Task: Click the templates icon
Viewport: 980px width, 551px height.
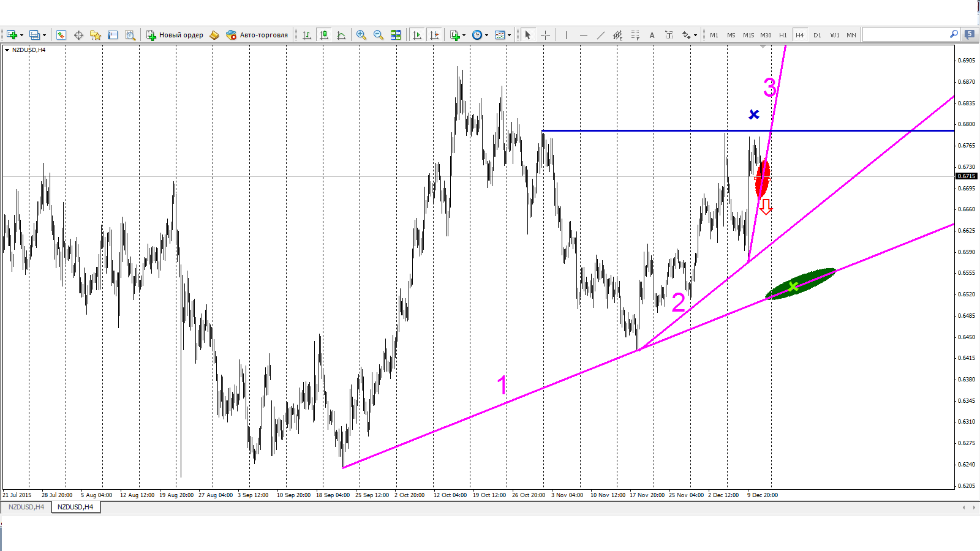Action: [500, 35]
